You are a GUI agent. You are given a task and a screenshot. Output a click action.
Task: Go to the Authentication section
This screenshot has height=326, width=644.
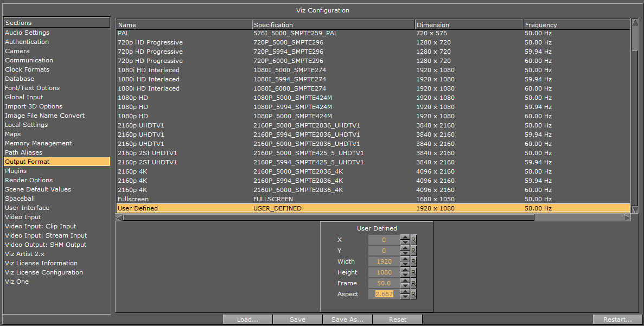click(56, 42)
